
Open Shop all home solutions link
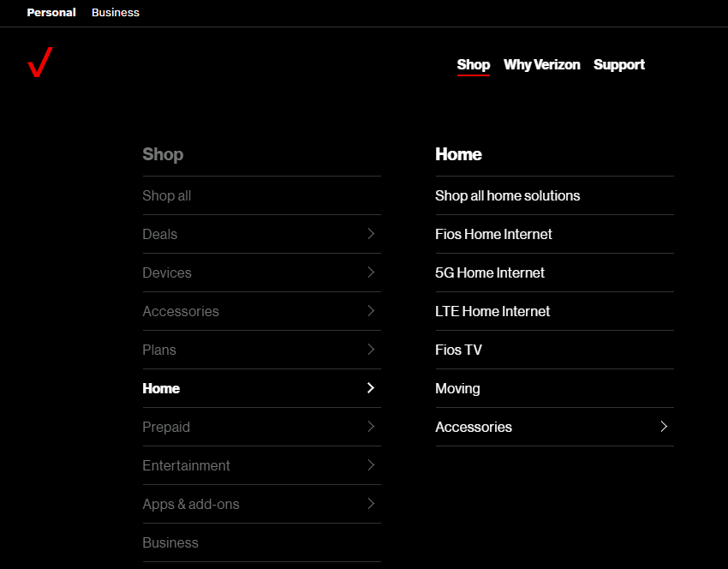pyautogui.click(x=507, y=195)
